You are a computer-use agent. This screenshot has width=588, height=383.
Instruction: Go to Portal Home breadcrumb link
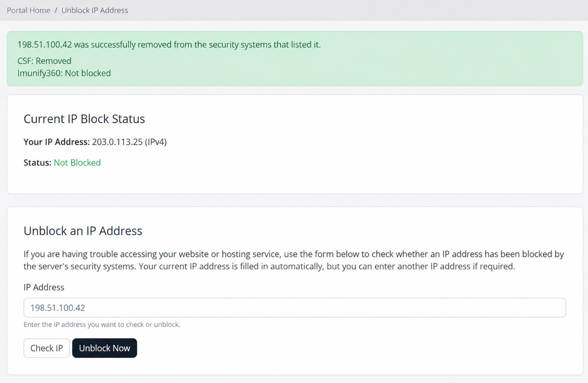pos(28,10)
